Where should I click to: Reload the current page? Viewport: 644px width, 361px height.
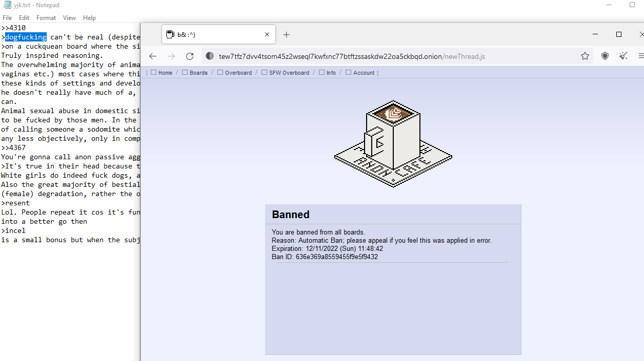coord(190,56)
